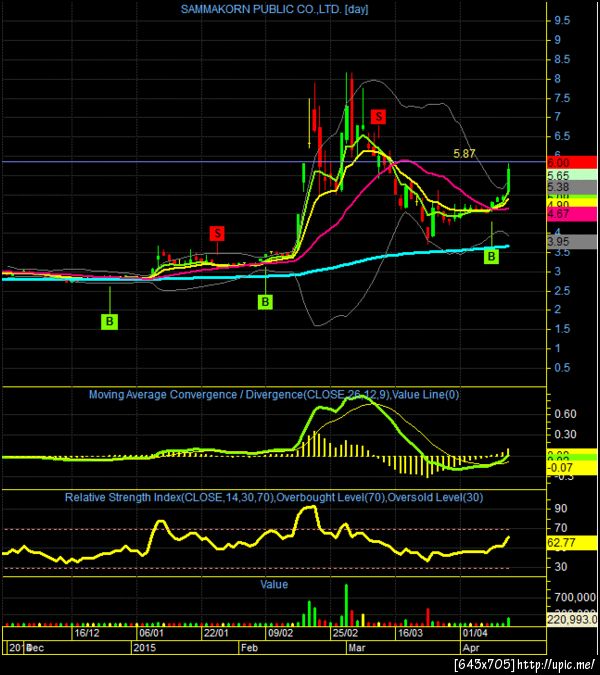
Task: Click the Value volume panel label
Action: click(x=274, y=584)
